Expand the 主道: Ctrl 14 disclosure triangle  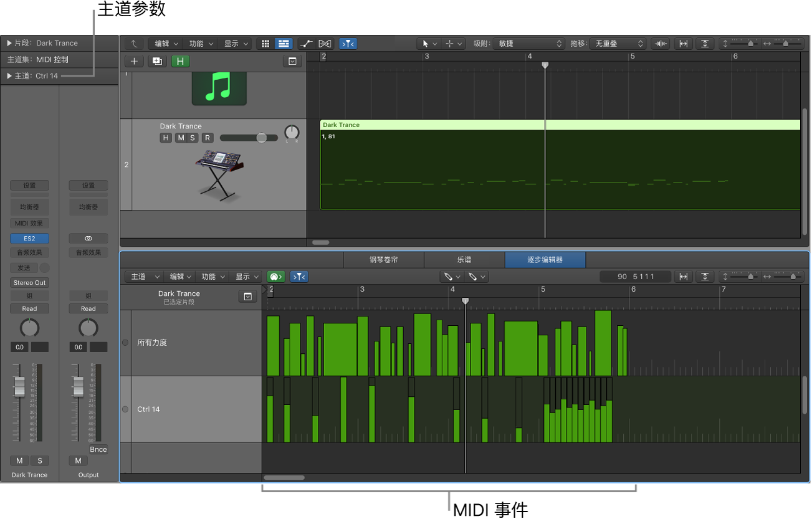coord(9,76)
